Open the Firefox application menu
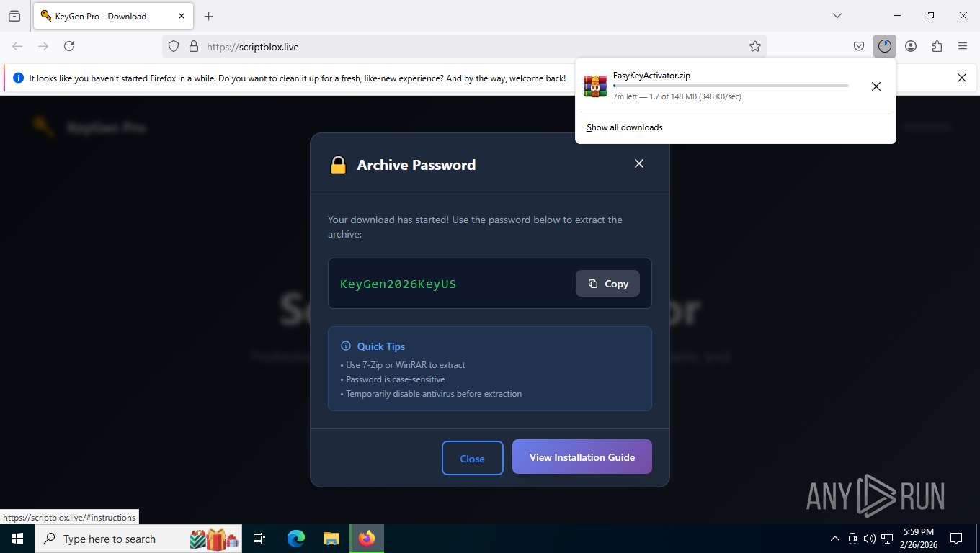The image size is (980, 553). (963, 46)
